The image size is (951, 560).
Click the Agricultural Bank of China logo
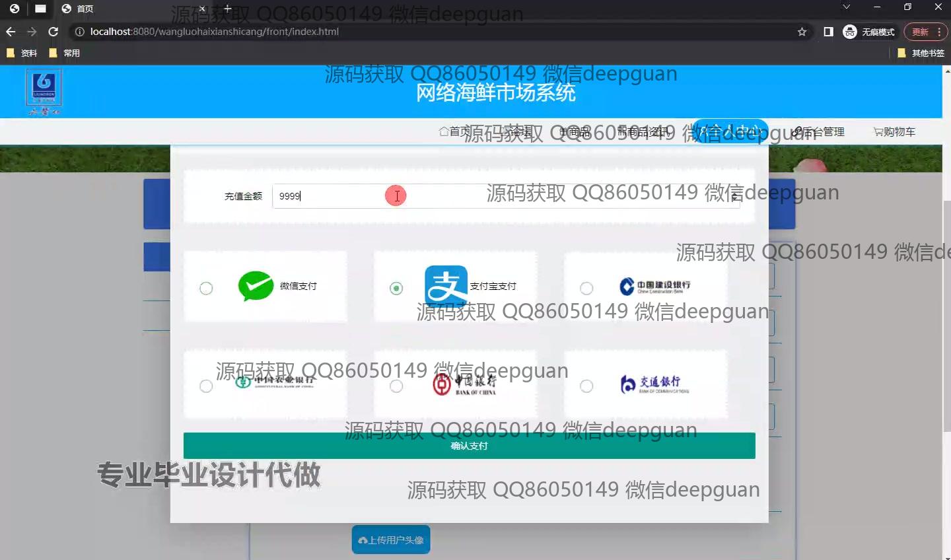[x=275, y=382]
